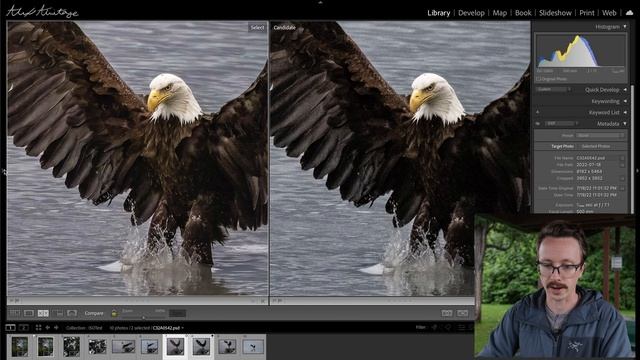Click the Swap select and candidate icon
The image size is (640, 360).
(447, 313)
